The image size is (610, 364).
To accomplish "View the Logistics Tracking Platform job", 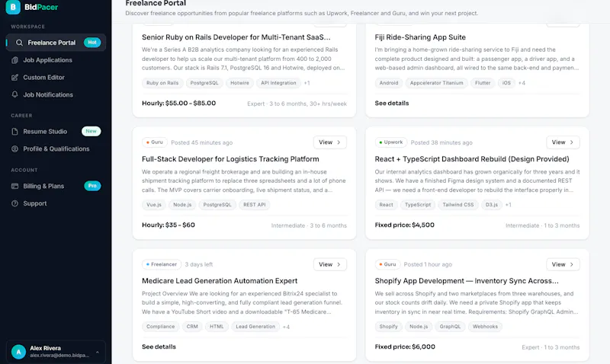I will pyautogui.click(x=330, y=142).
